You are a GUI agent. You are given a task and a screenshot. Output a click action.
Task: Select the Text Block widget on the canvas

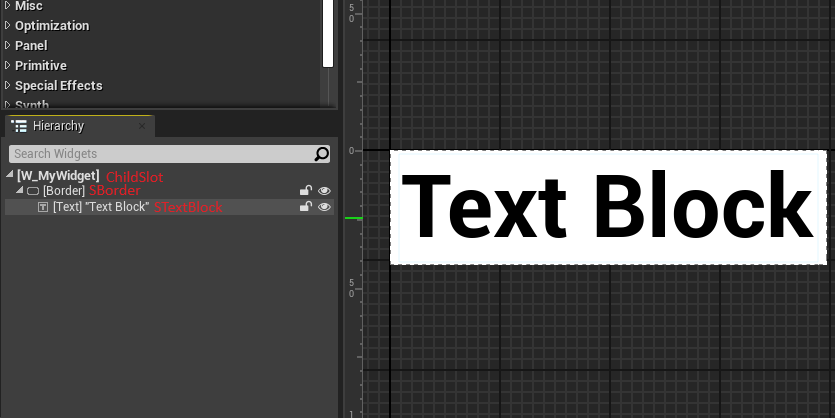coord(607,207)
